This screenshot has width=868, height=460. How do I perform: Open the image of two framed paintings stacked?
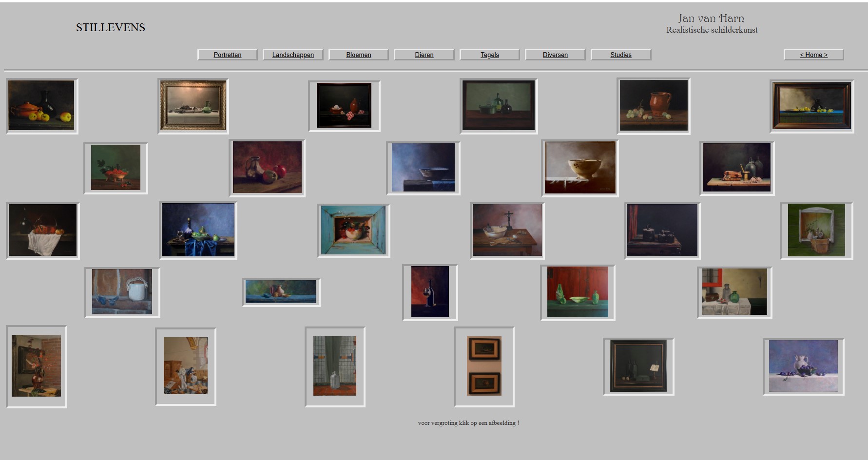(484, 366)
